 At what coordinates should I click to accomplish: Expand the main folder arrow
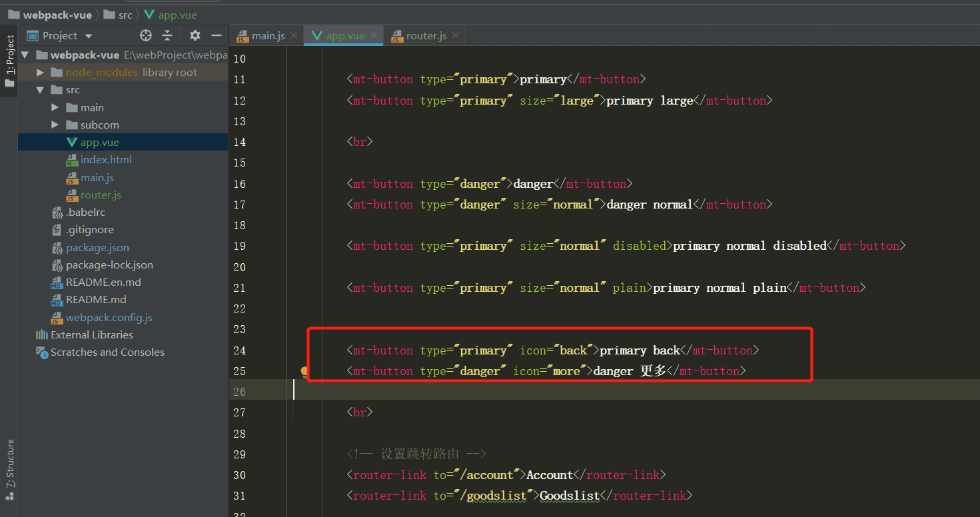pos(55,107)
